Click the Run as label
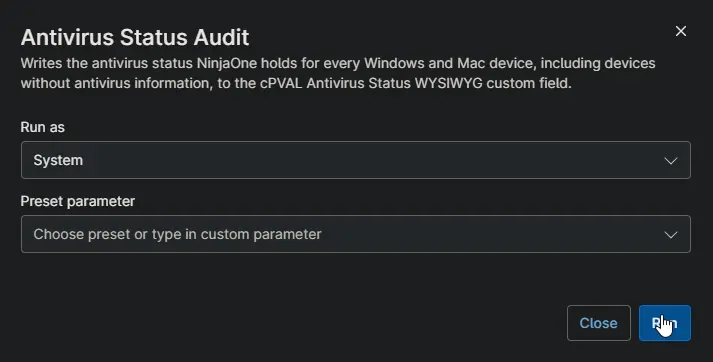The height and width of the screenshot is (362, 713). pyautogui.click(x=43, y=127)
